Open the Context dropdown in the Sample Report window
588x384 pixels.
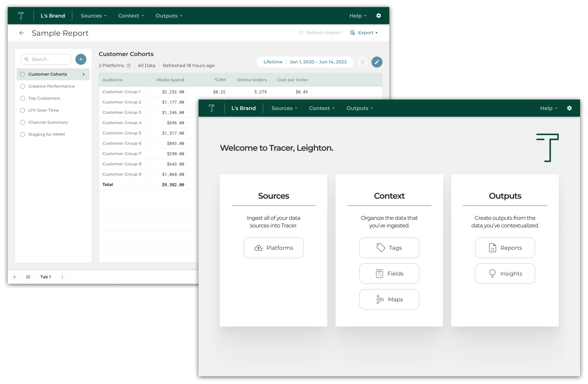(131, 16)
